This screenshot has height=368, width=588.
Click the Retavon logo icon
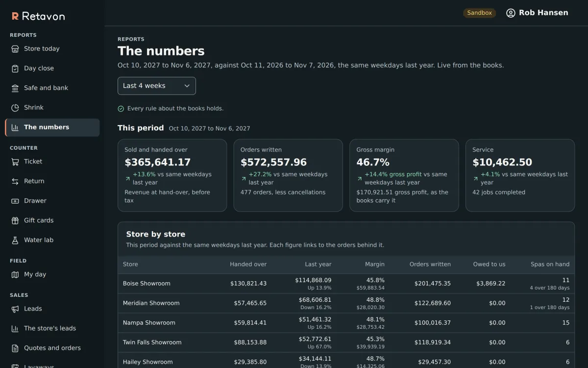pyautogui.click(x=15, y=16)
